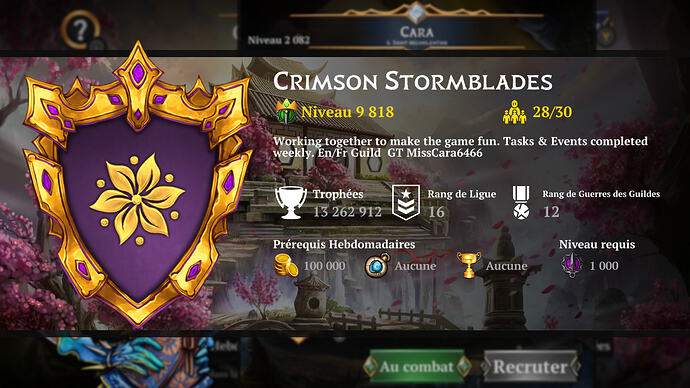Click the question mark help icon
This screenshot has width=690, height=388.
[x=80, y=30]
